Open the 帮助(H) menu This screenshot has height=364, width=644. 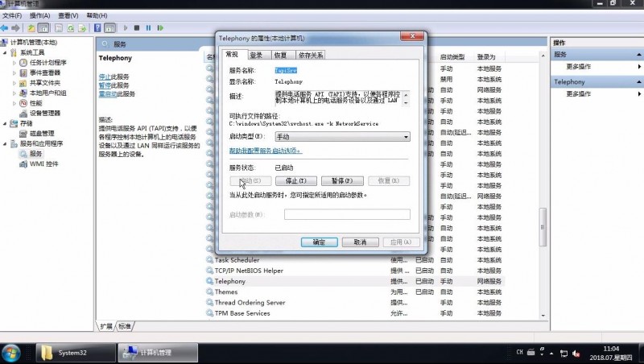pyautogui.click(x=97, y=15)
